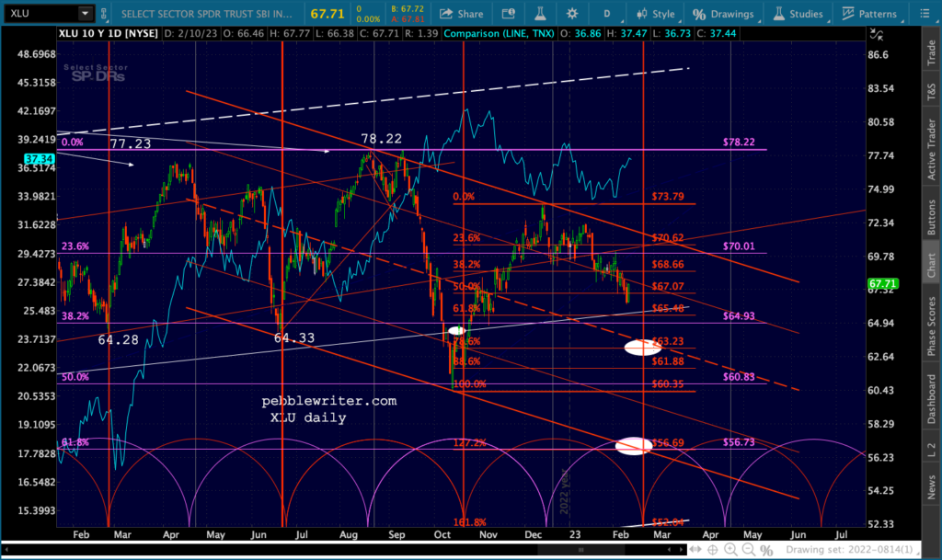
Task: Click the Ask 67.81 quote value
Action: (x=407, y=18)
